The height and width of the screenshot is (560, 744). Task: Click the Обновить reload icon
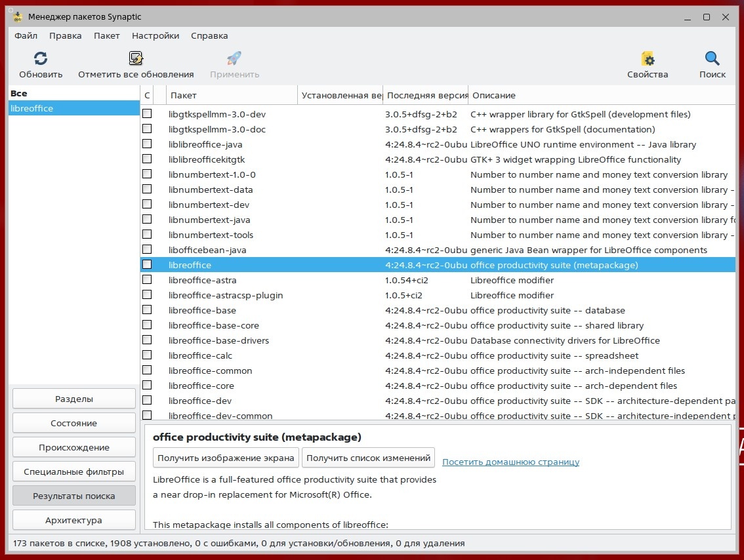click(x=41, y=58)
